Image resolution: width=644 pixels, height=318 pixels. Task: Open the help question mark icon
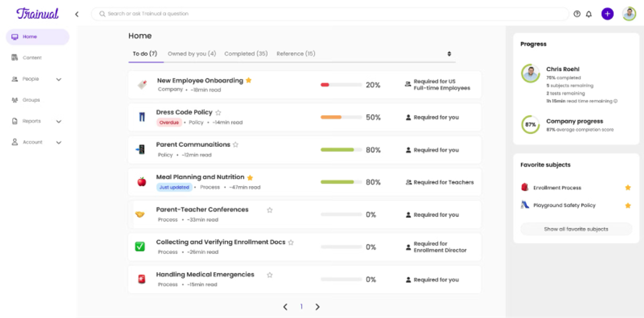(x=577, y=14)
